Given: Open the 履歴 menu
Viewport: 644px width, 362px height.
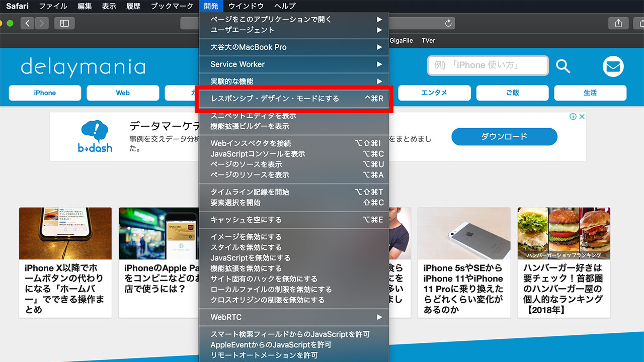Looking at the screenshot, I should (x=133, y=6).
